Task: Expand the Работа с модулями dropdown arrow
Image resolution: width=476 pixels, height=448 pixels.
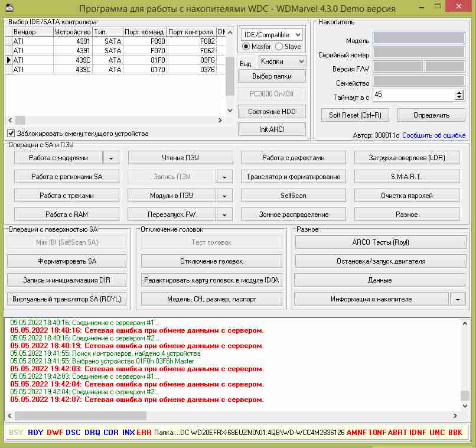Action: tap(111, 158)
